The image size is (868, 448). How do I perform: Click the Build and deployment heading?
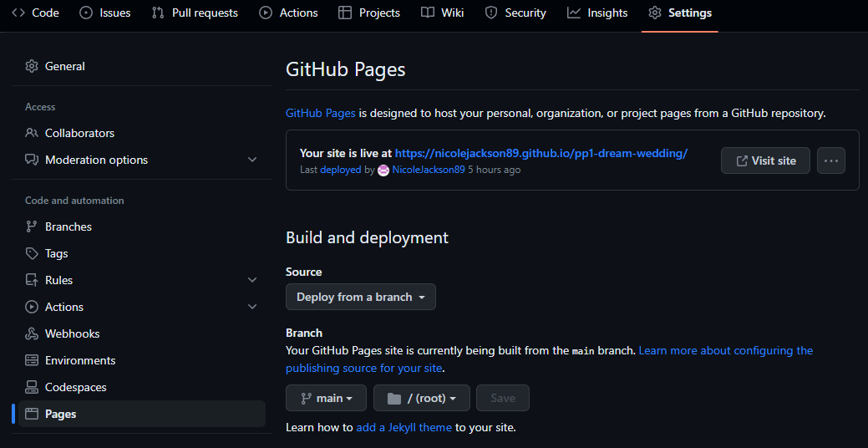367,237
